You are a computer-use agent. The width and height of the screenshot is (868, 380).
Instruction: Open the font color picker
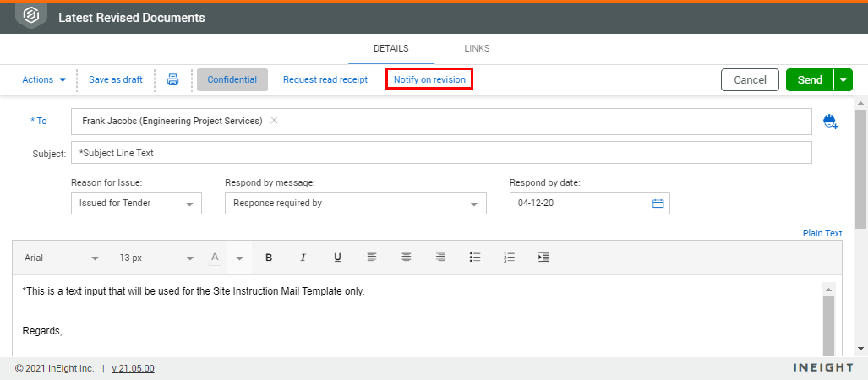click(x=216, y=258)
